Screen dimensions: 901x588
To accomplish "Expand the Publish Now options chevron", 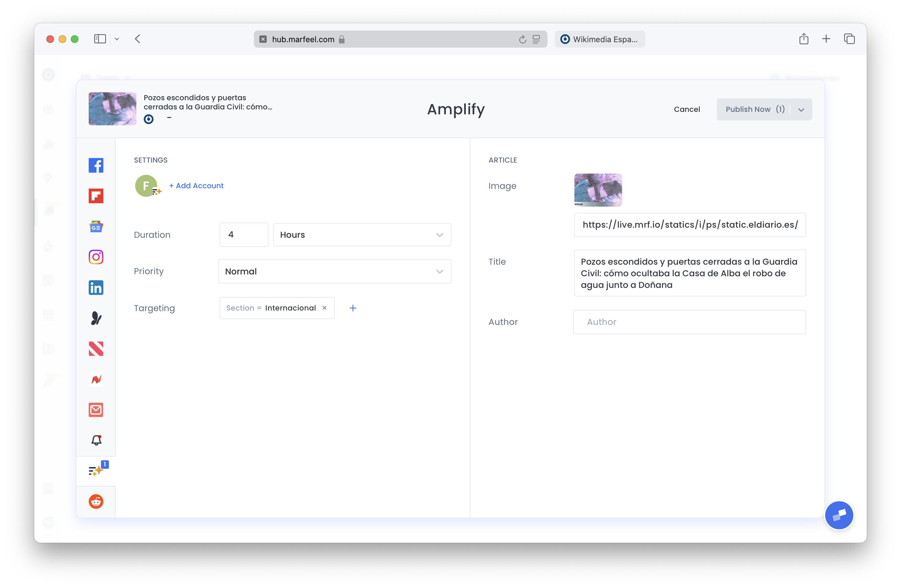I will click(x=801, y=109).
